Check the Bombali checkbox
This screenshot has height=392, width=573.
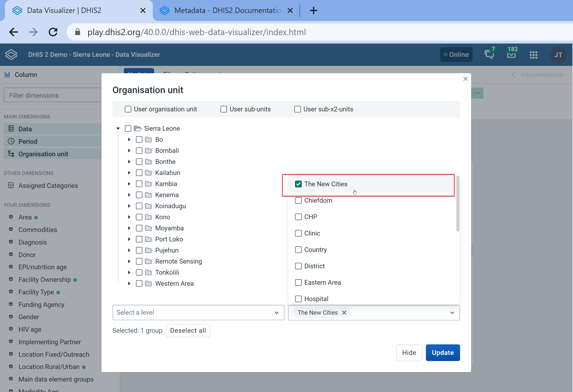tap(139, 150)
